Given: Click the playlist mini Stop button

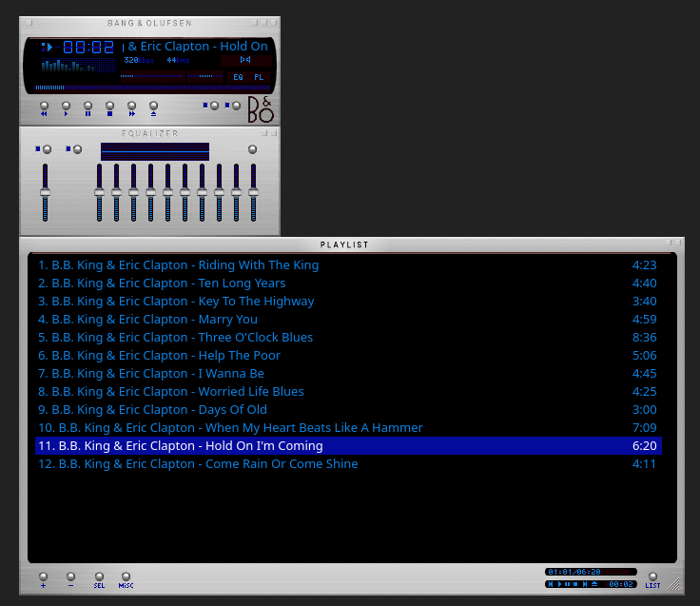Looking at the screenshot, I should coord(575,584).
